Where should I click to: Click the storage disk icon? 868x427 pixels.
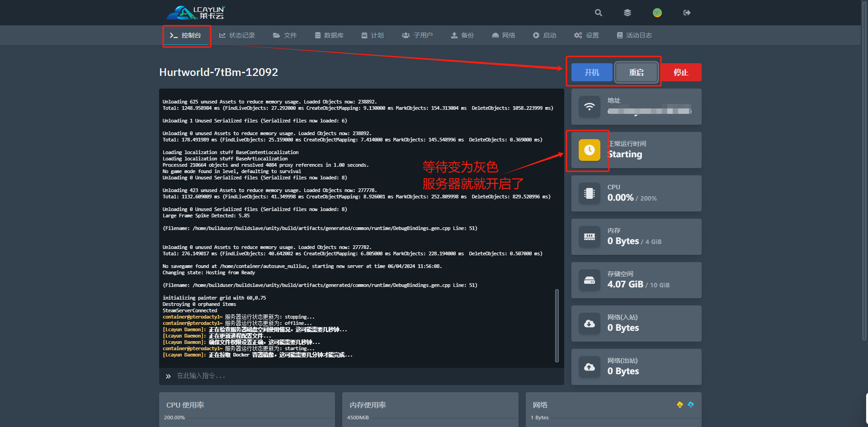pos(590,280)
